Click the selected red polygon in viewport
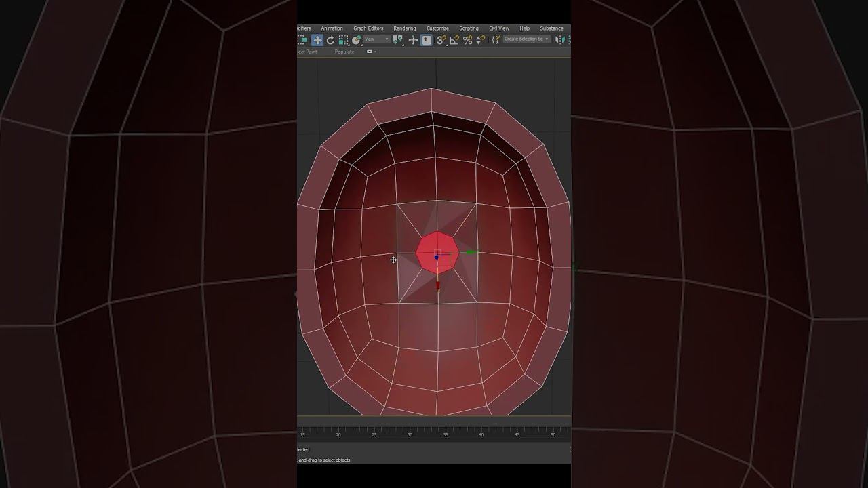This screenshot has width=868, height=488. [x=437, y=252]
